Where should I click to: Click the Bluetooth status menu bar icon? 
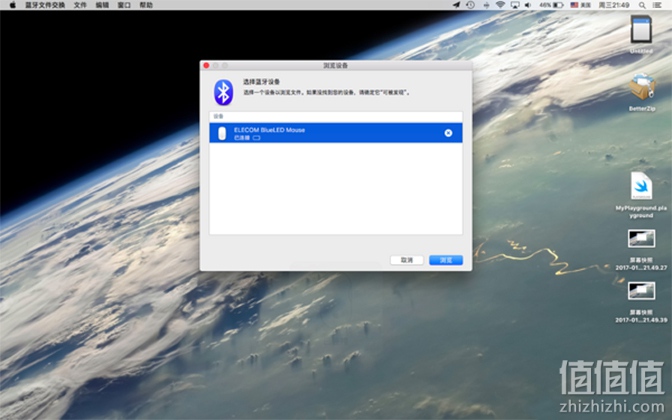(x=486, y=5)
